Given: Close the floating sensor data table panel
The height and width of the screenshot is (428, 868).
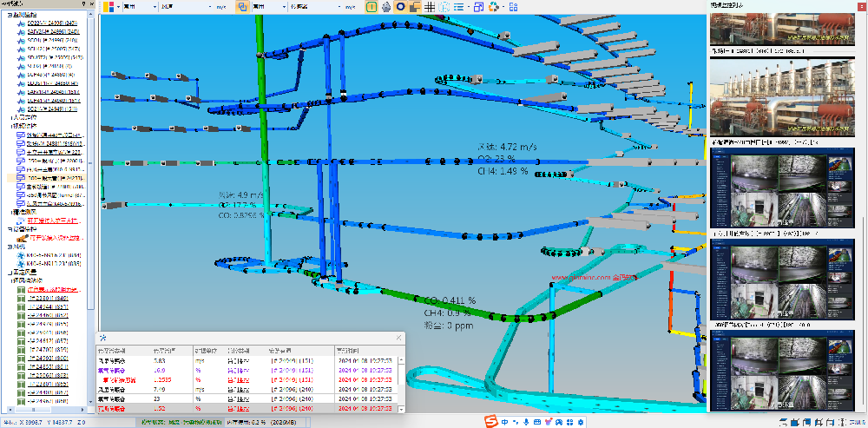Looking at the screenshot, I should point(398,337).
